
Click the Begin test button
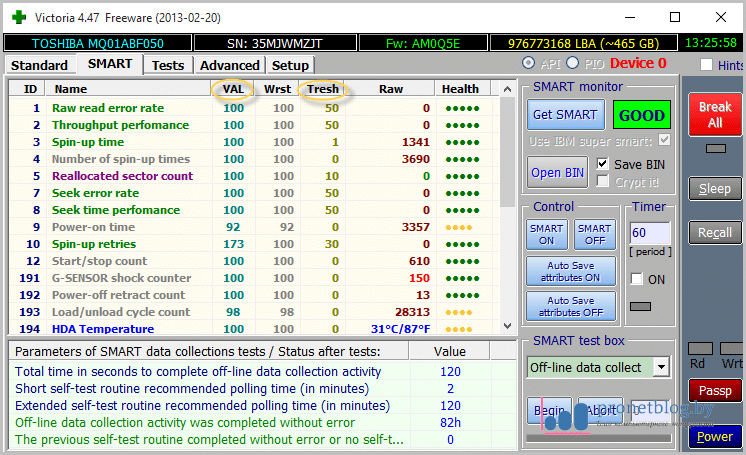point(550,410)
